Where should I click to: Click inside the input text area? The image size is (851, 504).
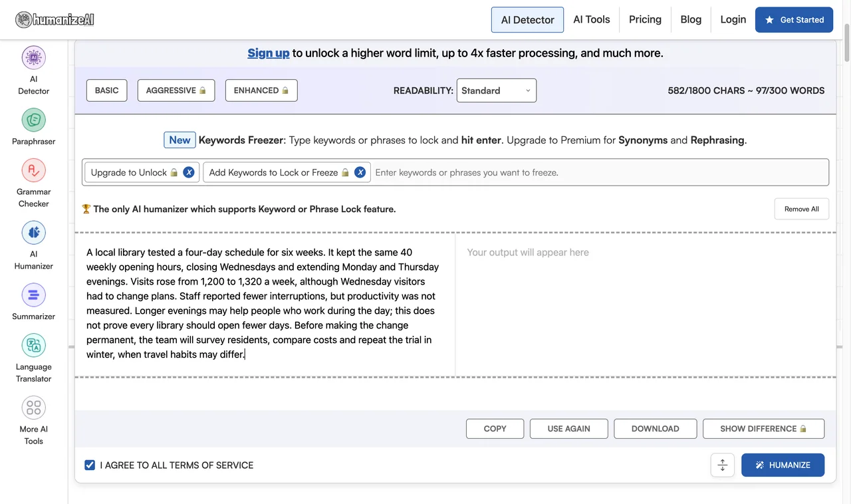pyautogui.click(x=265, y=305)
